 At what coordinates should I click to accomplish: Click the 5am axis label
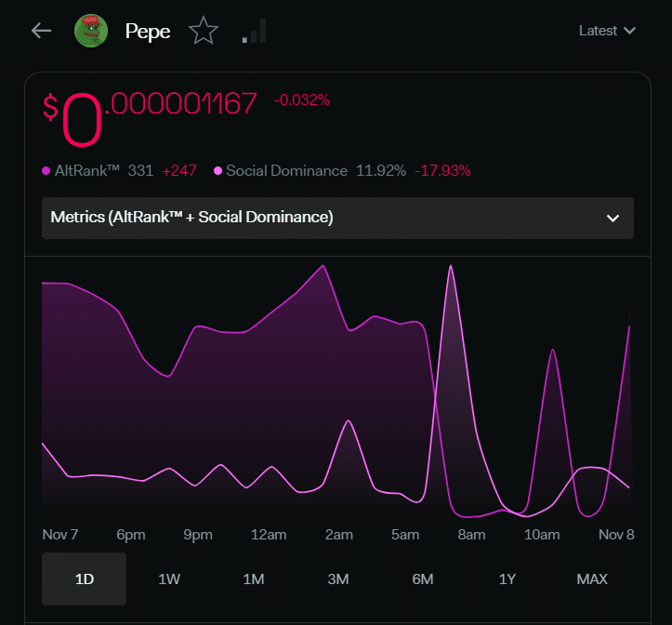(x=405, y=535)
